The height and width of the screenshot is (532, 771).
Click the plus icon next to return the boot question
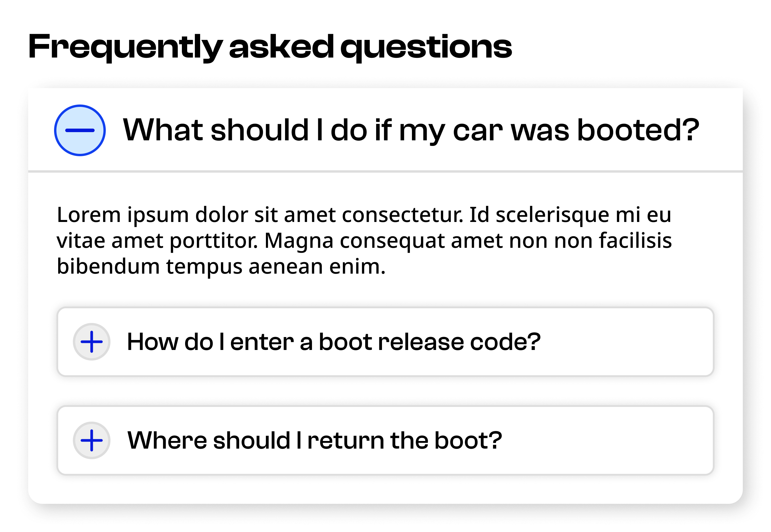(91, 440)
